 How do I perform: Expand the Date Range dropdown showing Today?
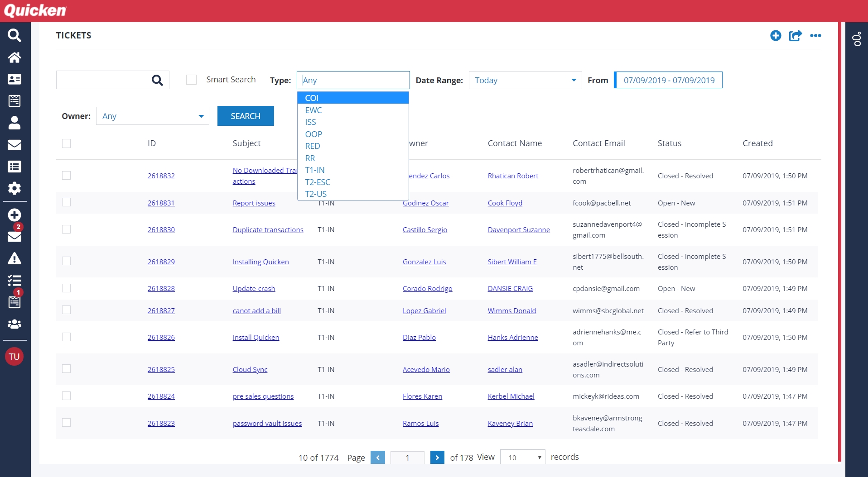pos(525,80)
